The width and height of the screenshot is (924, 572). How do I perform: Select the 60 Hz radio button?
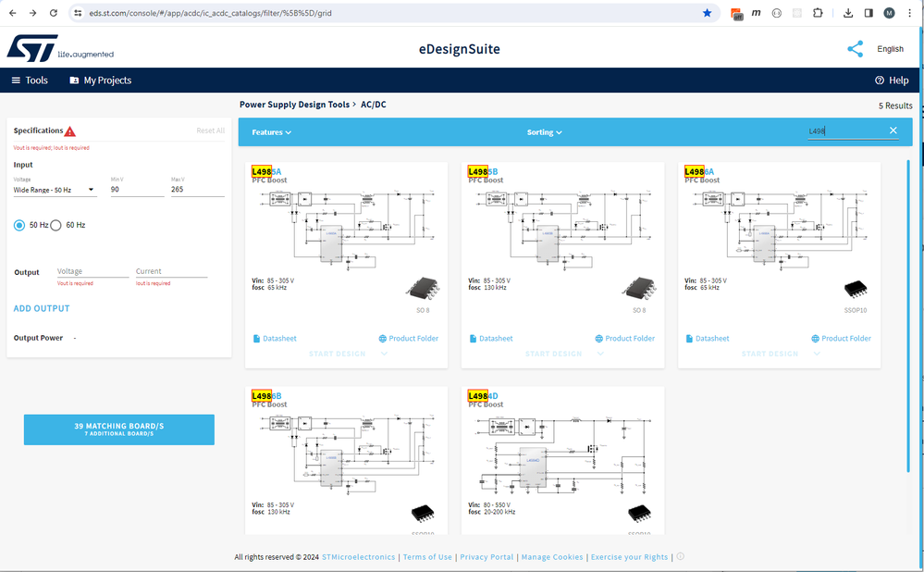coord(55,225)
